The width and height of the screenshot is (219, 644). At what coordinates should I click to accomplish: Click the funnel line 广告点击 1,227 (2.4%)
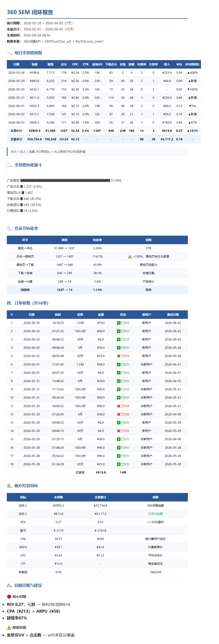point(24,187)
